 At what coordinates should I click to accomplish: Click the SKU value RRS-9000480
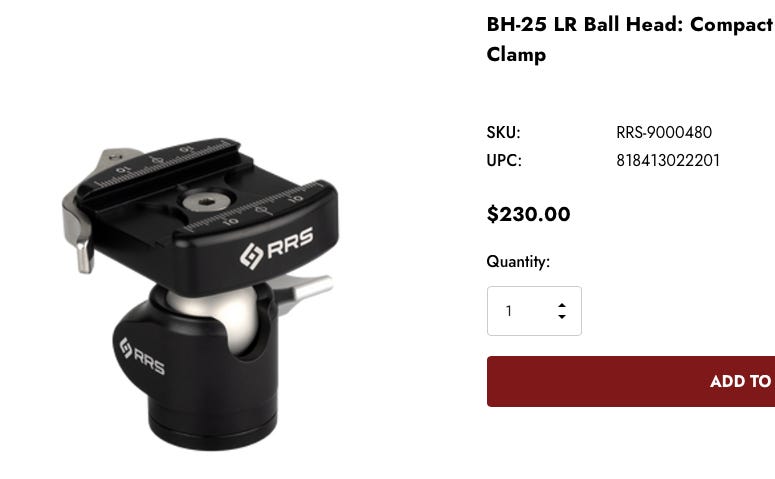coord(664,132)
